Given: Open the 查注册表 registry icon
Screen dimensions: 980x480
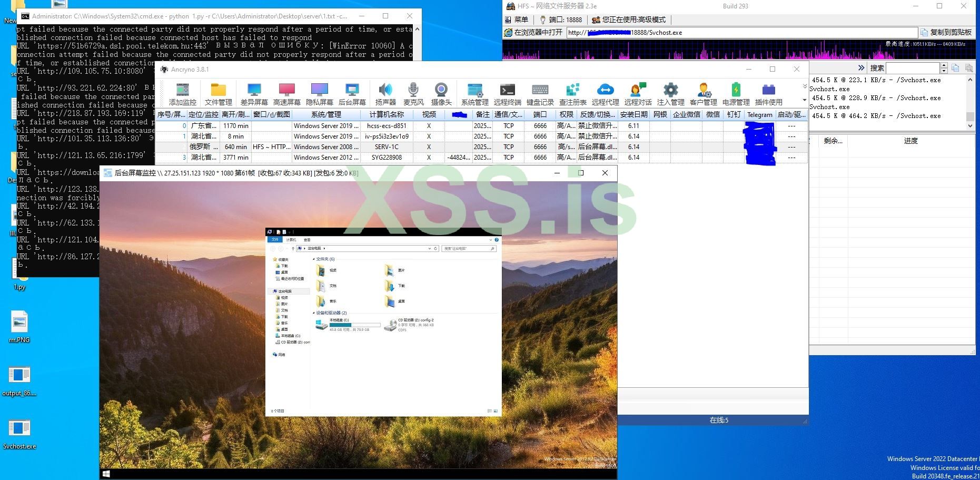Looking at the screenshot, I should [x=573, y=94].
